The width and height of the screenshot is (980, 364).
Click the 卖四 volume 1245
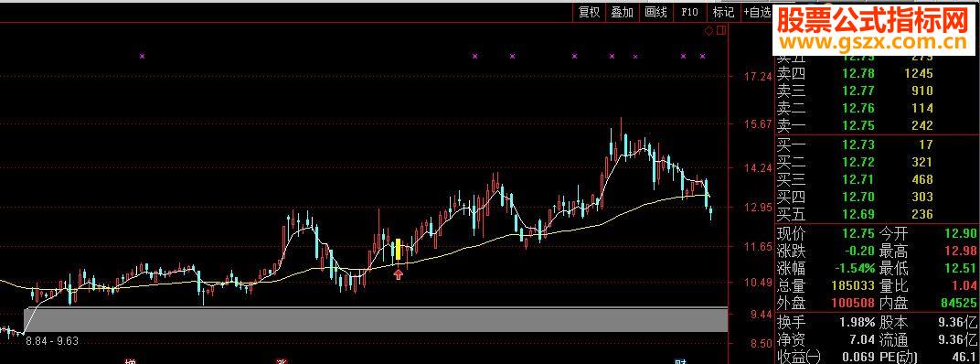pyautogui.click(x=918, y=74)
